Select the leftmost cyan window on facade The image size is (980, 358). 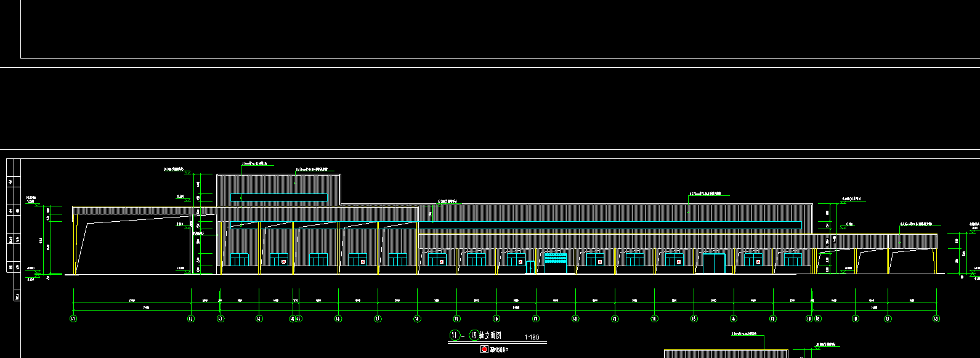click(239, 259)
